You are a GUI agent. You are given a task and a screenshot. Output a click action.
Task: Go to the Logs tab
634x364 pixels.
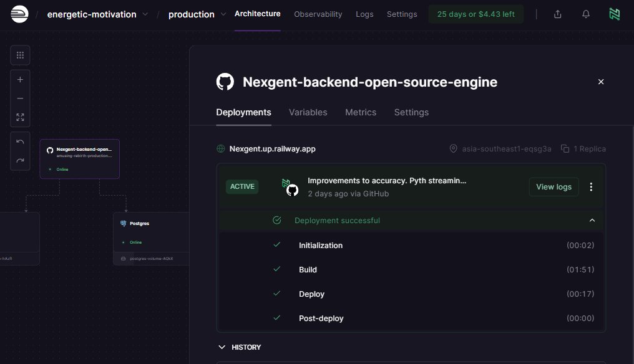click(364, 14)
